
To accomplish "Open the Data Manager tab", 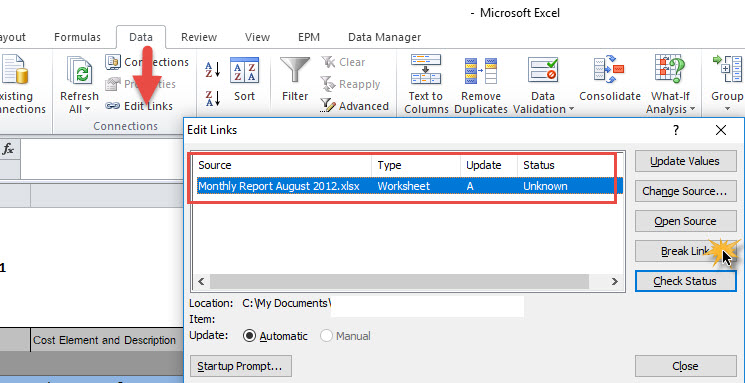I will (x=384, y=37).
